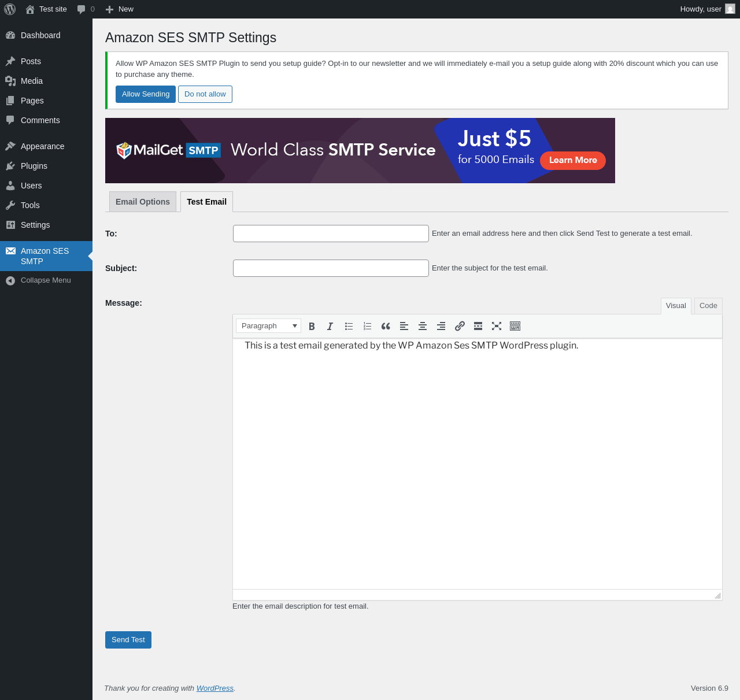The height and width of the screenshot is (700, 740).
Task: Open the Tools menu
Action: point(46,205)
